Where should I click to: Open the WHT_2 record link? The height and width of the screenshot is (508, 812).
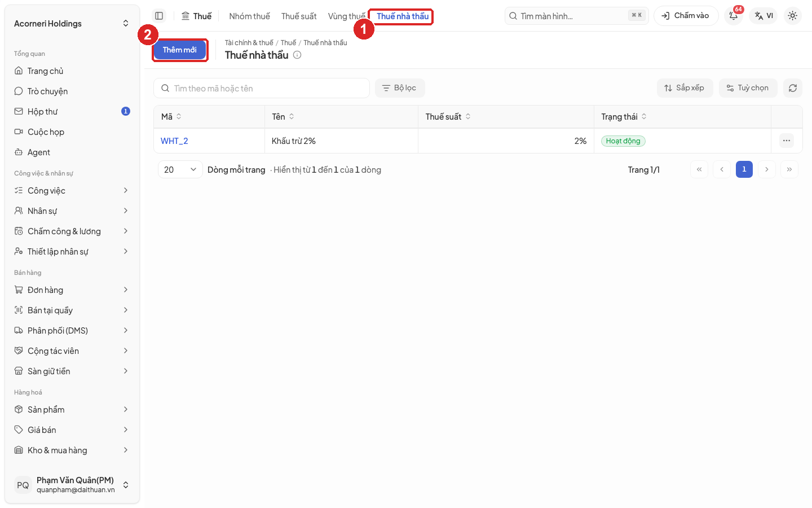(174, 141)
